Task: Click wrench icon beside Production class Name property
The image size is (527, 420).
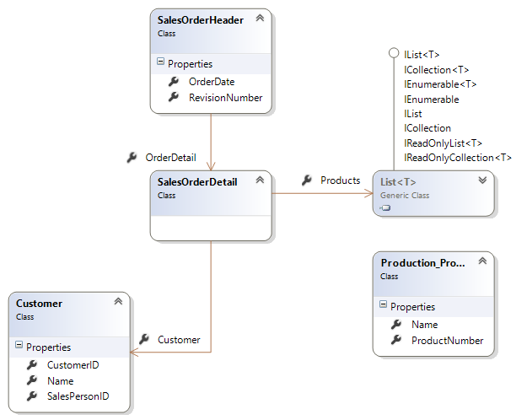Action: [396, 324]
